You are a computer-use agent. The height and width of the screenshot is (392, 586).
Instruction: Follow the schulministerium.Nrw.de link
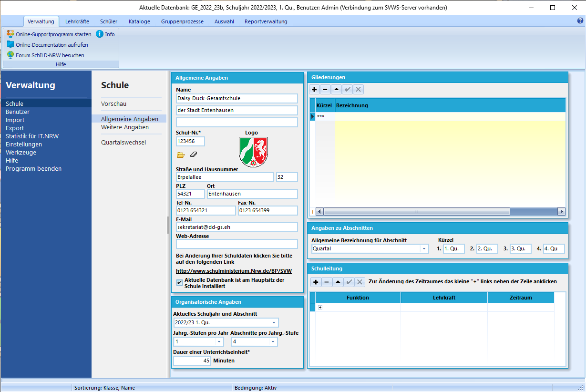tap(234, 271)
